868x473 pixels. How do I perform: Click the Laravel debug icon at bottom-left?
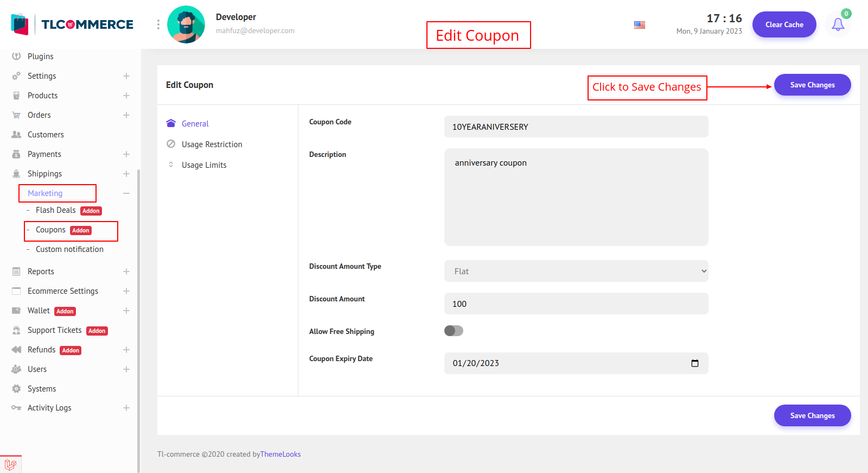tap(10, 465)
